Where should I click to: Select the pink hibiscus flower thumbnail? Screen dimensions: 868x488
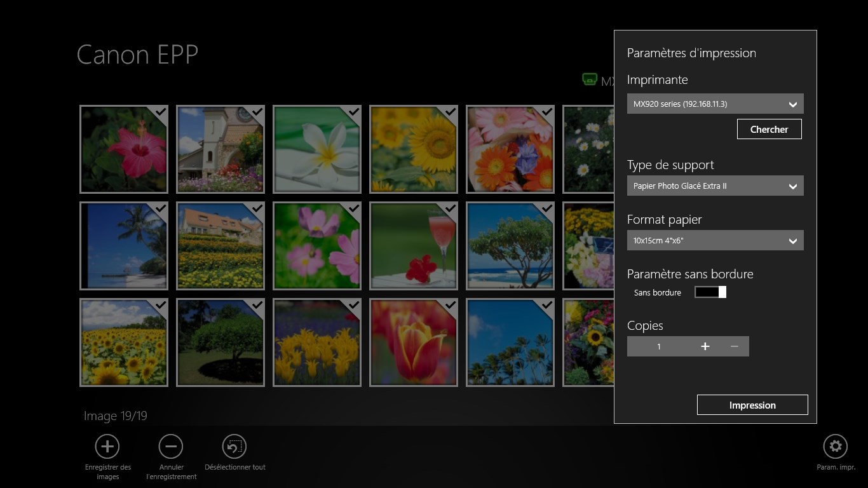(x=124, y=149)
